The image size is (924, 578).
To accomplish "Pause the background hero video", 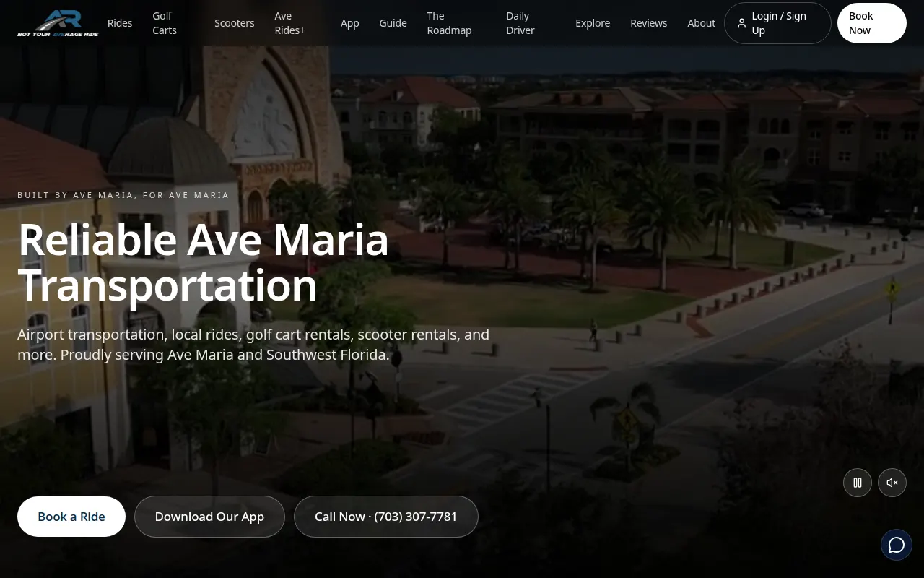I will tap(858, 483).
